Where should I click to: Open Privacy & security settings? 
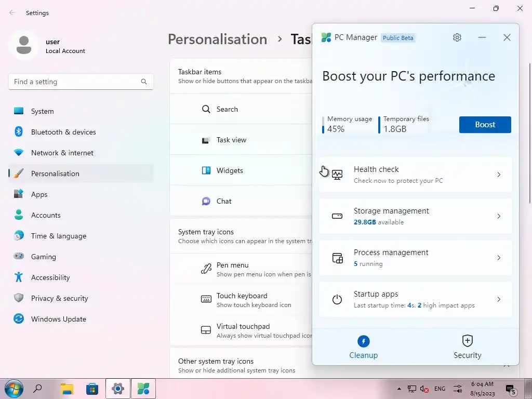click(81, 298)
